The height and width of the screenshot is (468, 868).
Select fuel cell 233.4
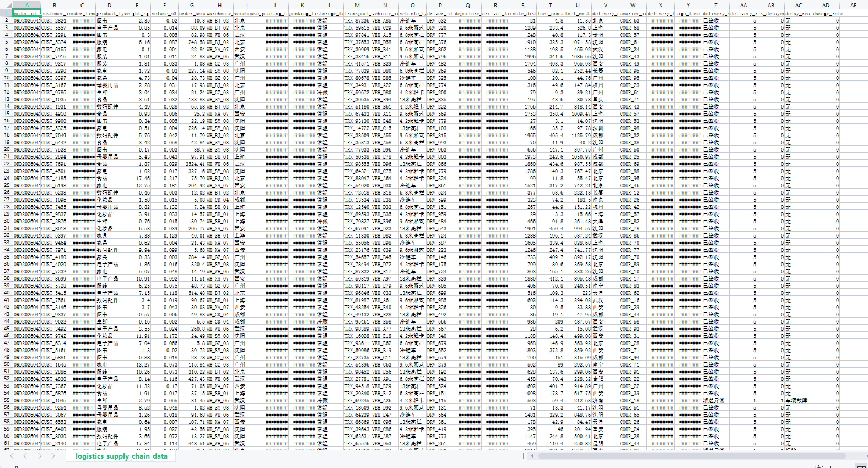point(550,28)
